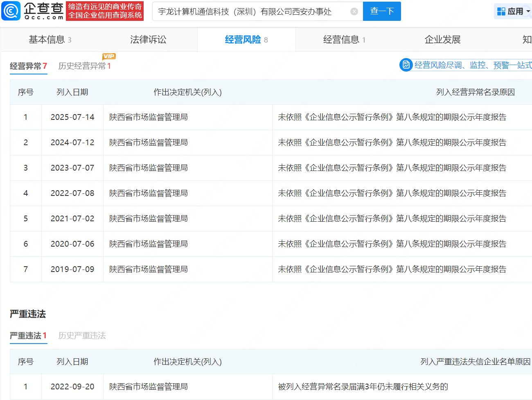Viewport: 532px width, 400px height.
Task: Click 陕西省市场监督管理局 in the 2022-09-20 row
Action: [149, 387]
